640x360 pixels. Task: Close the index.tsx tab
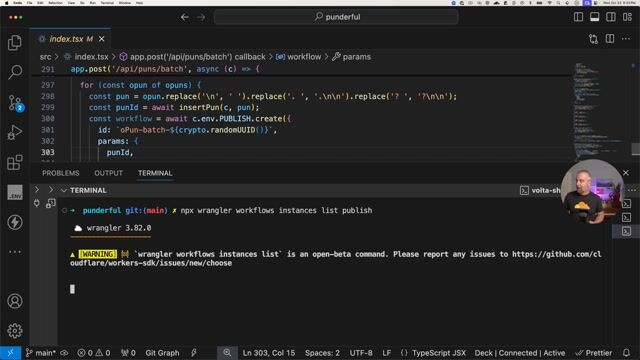(102, 39)
